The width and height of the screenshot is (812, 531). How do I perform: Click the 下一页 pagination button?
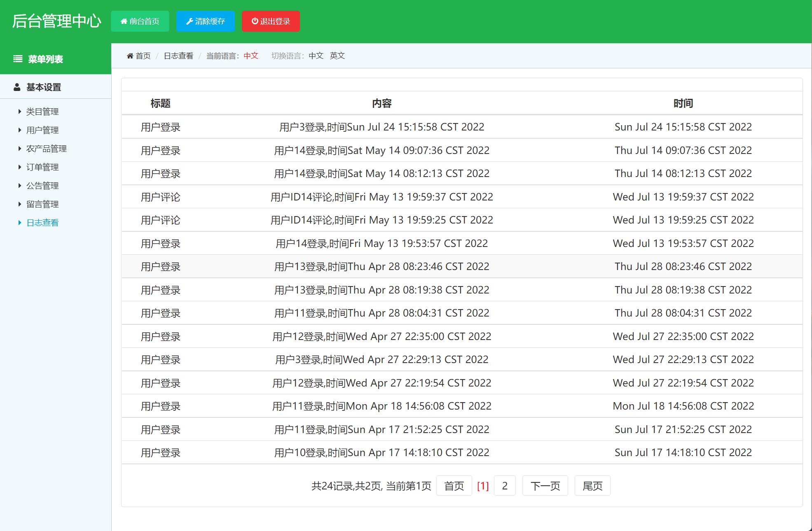(x=545, y=486)
